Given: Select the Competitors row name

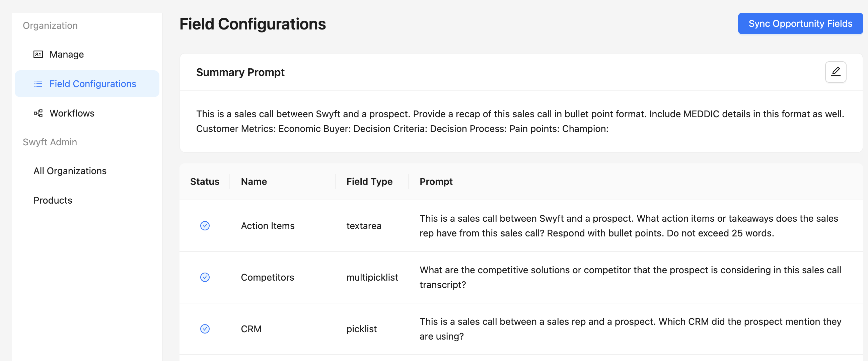Looking at the screenshot, I should tap(267, 277).
